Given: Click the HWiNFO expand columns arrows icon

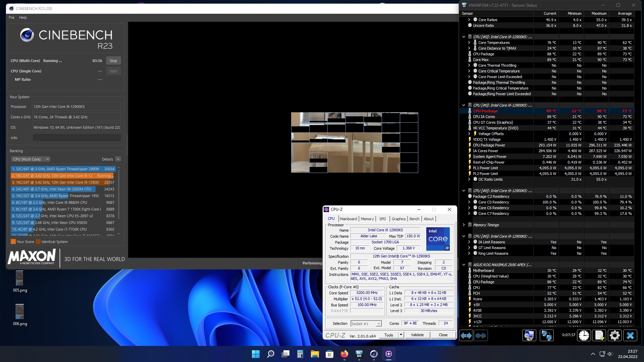Looking at the screenshot, I should click(466, 336).
